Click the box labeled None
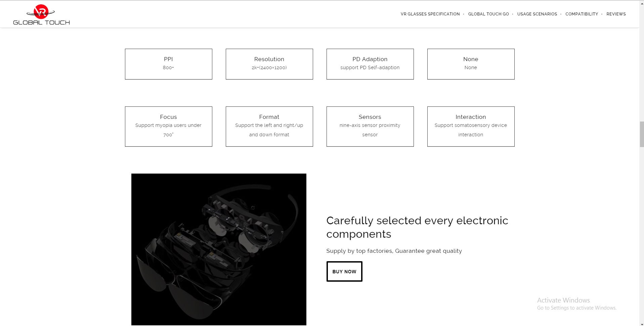 [471, 64]
